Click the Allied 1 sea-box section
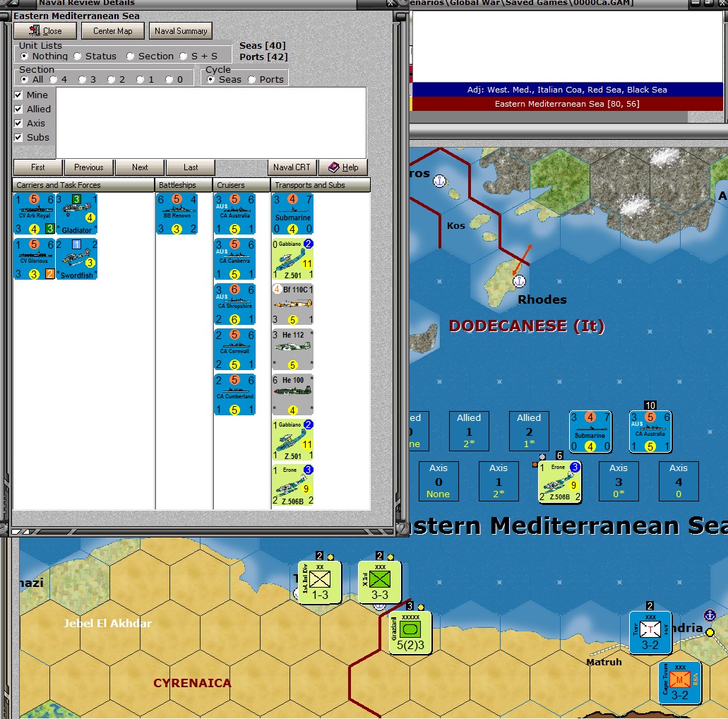The height and width of the screenshot is (719, 728). pyautogui.click(x=469, y=431)
